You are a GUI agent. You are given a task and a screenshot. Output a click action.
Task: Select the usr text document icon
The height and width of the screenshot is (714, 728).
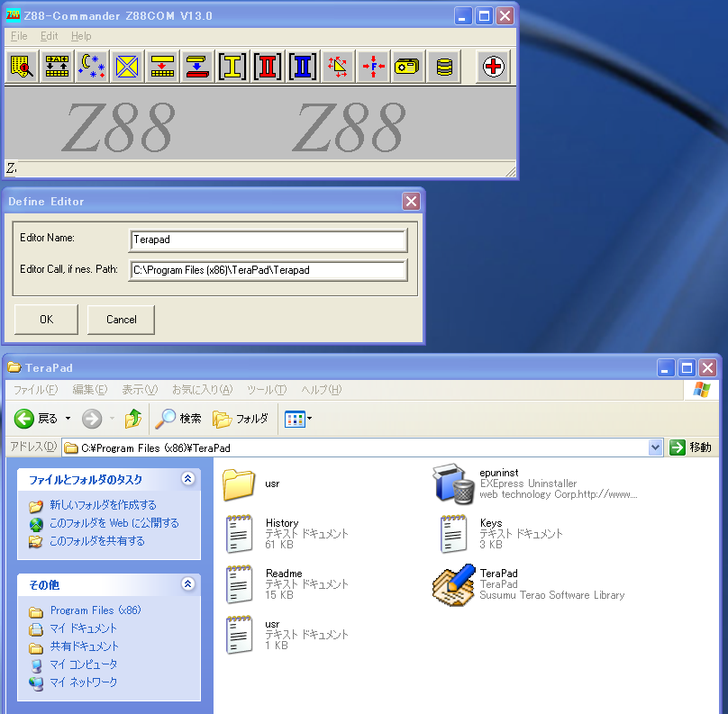tap(239, 635)
